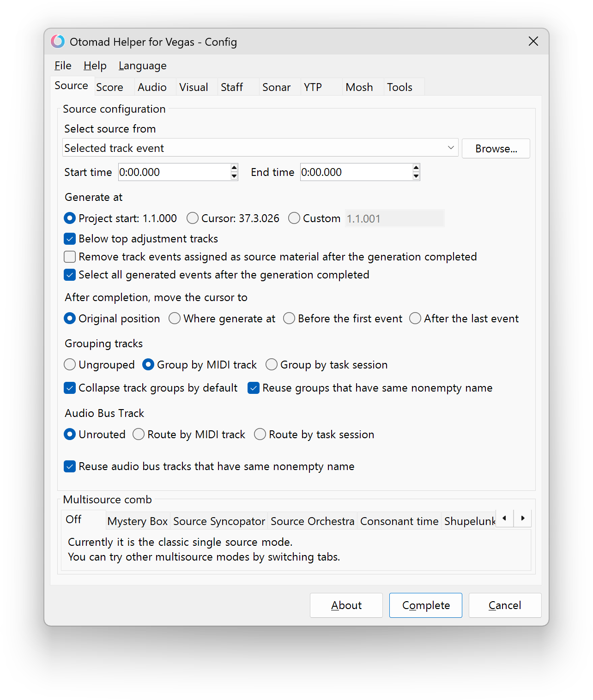Screen dimensions: 593x700
Task: Switch to Source Syncopator tab
Action: (219, 521)
